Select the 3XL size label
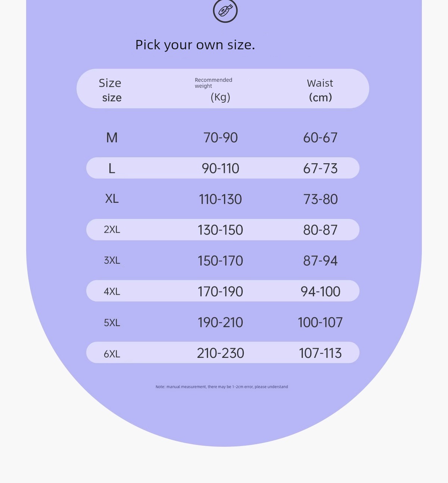Screen dimensions: 448x483 tap(112, 260)
